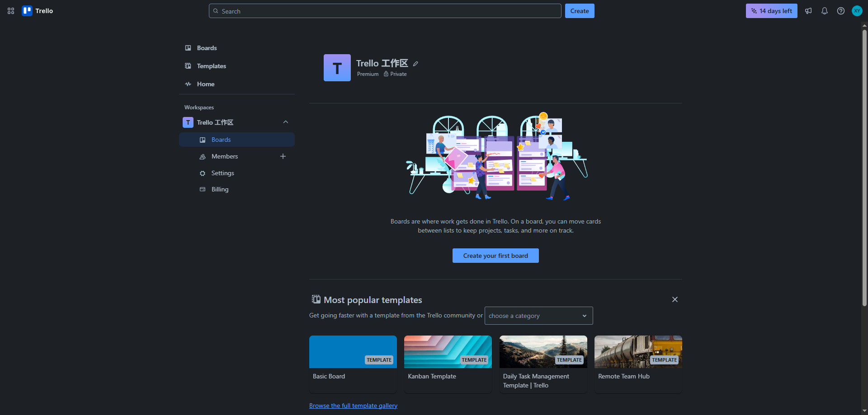Click the 14 days left trial button

pos(772,11)
